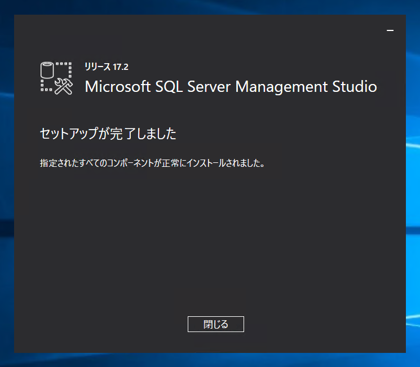Click the 指定されたすべてのコンポーネント message text
The height and width of the screenshot is (367, 420).
coord(152,163)
